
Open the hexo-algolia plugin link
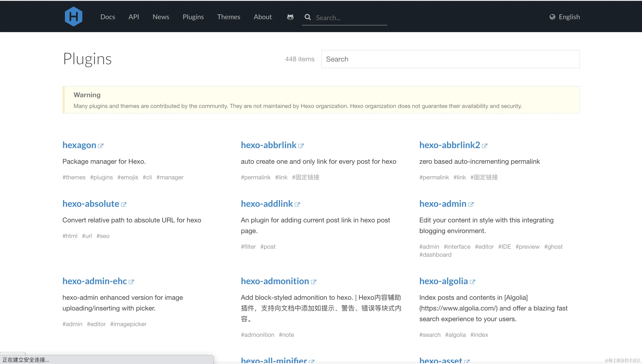(x=443, y=281)
